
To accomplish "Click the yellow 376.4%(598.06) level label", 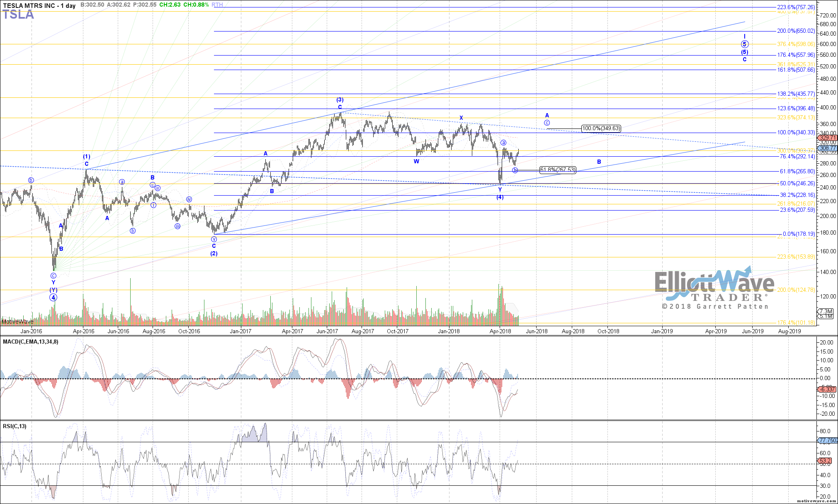I will point(796,44).
